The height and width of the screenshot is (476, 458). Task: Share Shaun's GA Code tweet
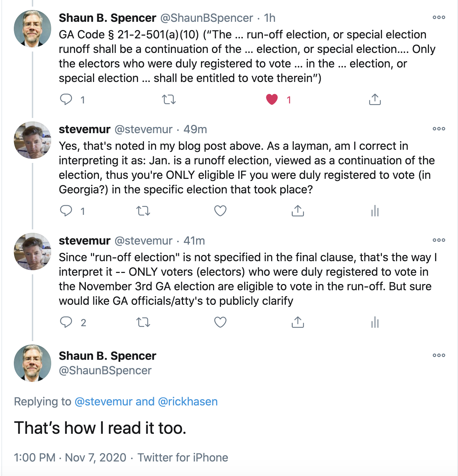coord(375,100)
